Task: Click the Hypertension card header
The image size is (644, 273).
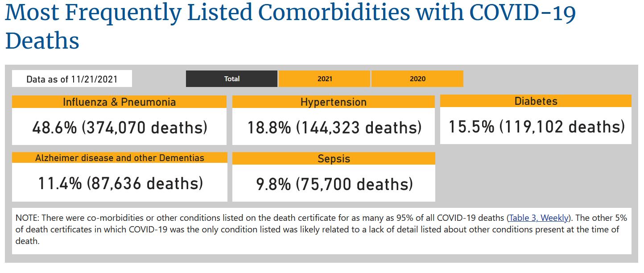Action: (x=333, y=102)
